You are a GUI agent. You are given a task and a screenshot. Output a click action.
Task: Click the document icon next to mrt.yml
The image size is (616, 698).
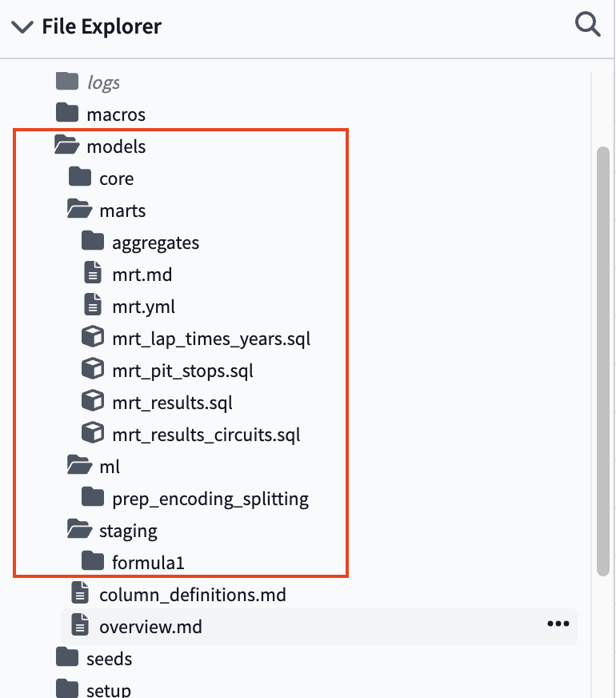point(93,305)
